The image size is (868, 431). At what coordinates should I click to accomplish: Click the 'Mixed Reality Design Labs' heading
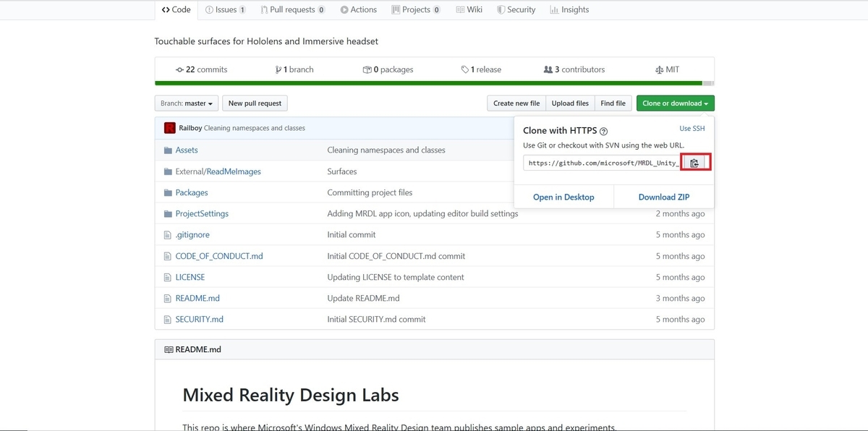pyautogui.click(x=291, y=396)
